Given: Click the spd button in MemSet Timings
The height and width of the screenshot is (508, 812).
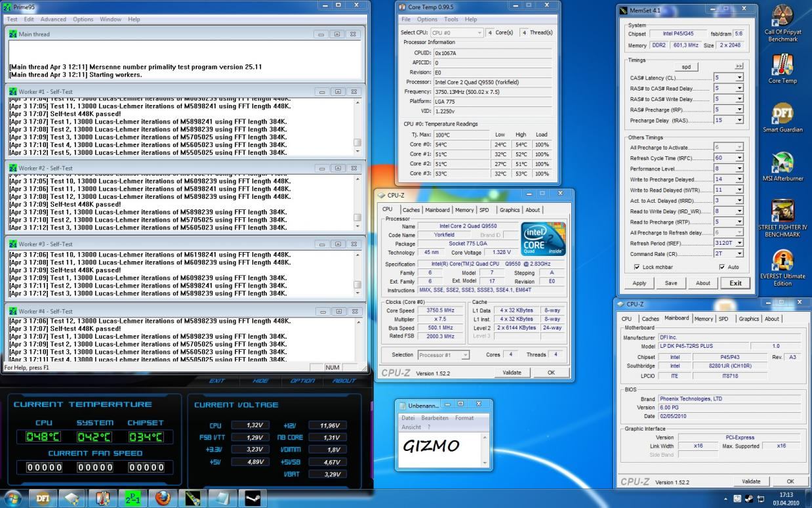Looking at the screenshot, I should (x=686, y=66).
